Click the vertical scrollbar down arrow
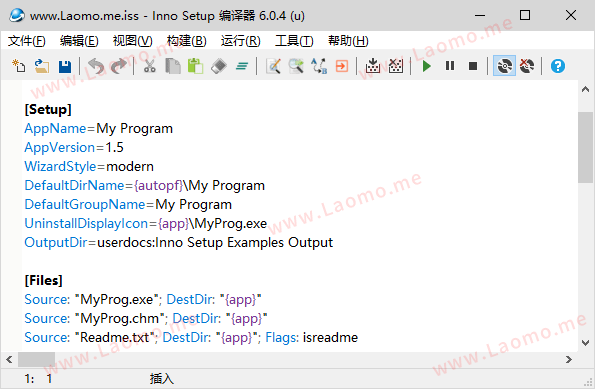Viewport: 595px width, 389px height. click(x=586, y=343)
